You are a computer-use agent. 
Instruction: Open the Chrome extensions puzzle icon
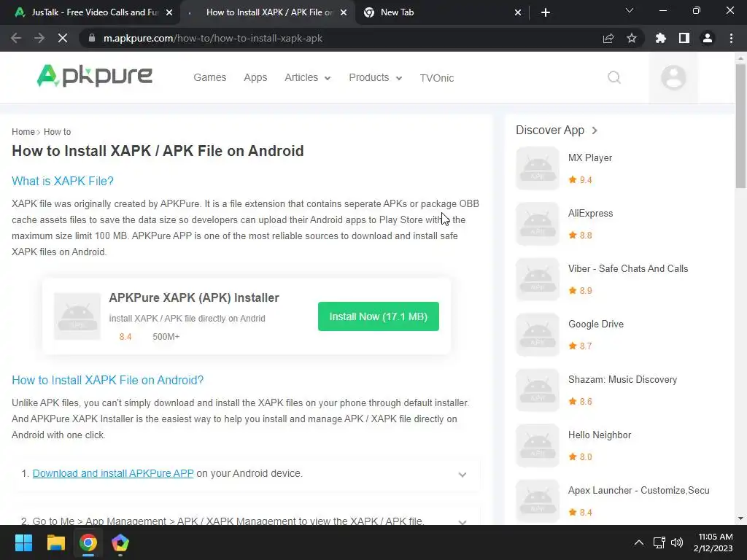click(661, 38)
